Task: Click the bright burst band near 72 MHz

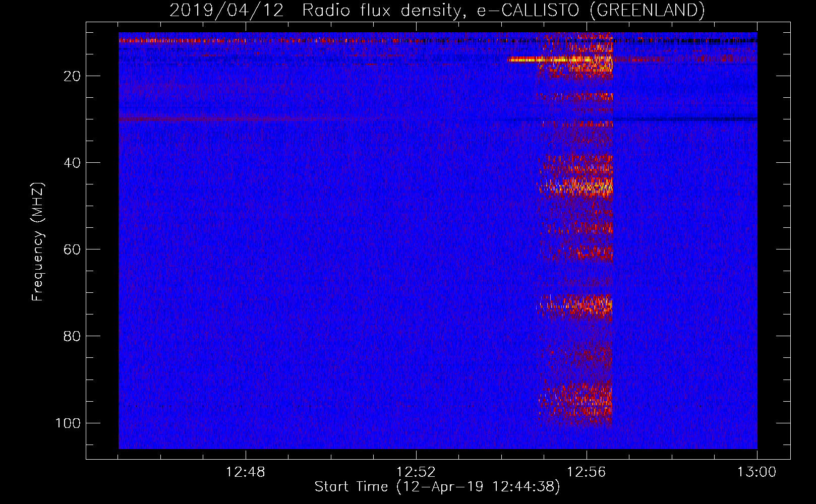Action: click(575, 304)
